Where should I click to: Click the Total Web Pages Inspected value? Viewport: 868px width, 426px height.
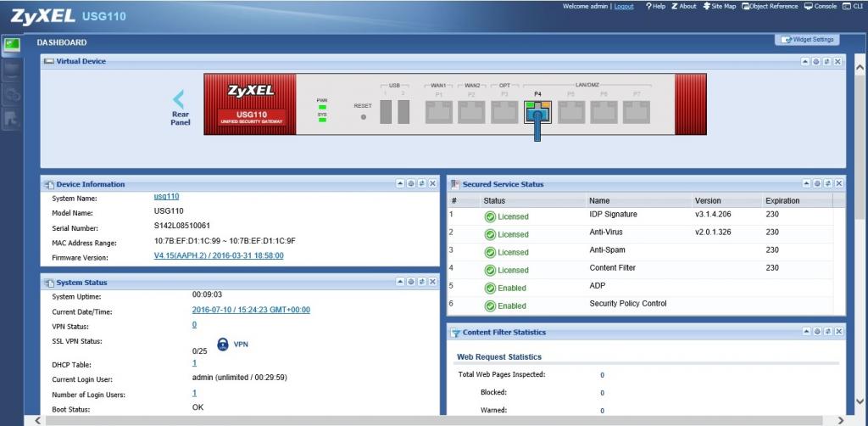click(x=602, y=375)
